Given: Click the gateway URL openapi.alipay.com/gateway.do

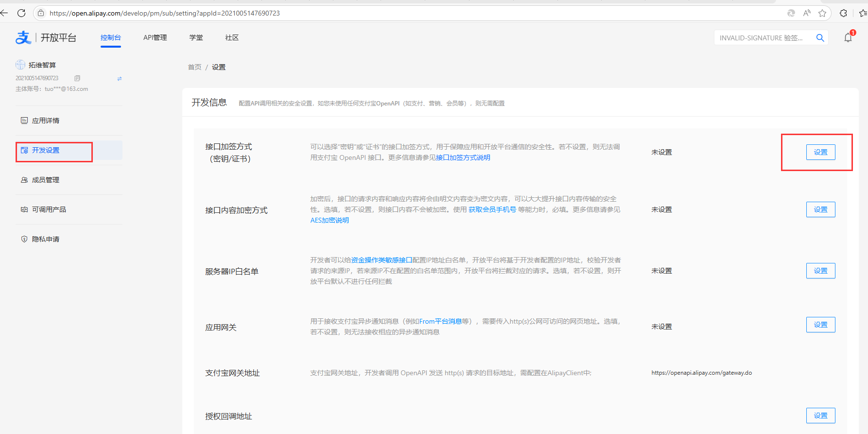Looking at the screenshot, I should click(x=702, y=373).
